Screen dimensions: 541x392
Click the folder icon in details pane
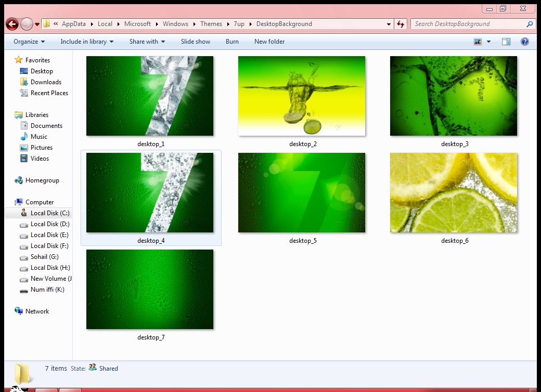tap(23, 373)
